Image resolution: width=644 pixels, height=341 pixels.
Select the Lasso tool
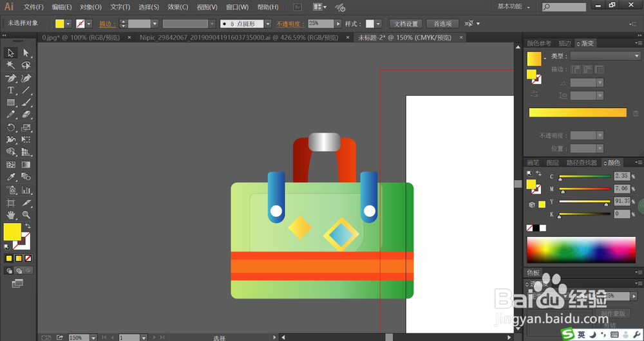26,65
